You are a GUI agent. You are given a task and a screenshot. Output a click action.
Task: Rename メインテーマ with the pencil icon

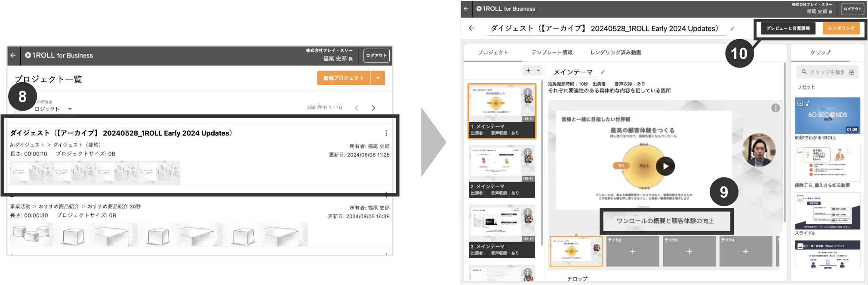tap(603, 72)
